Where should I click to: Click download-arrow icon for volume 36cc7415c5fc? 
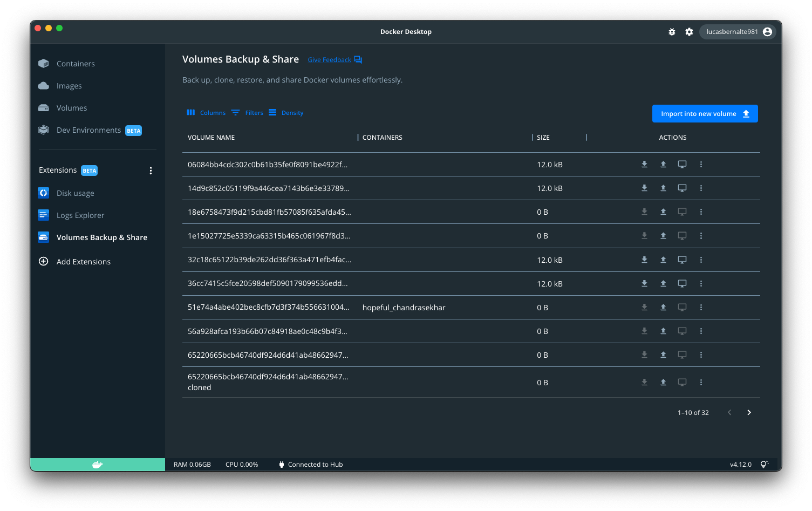[x=644, y=284]
